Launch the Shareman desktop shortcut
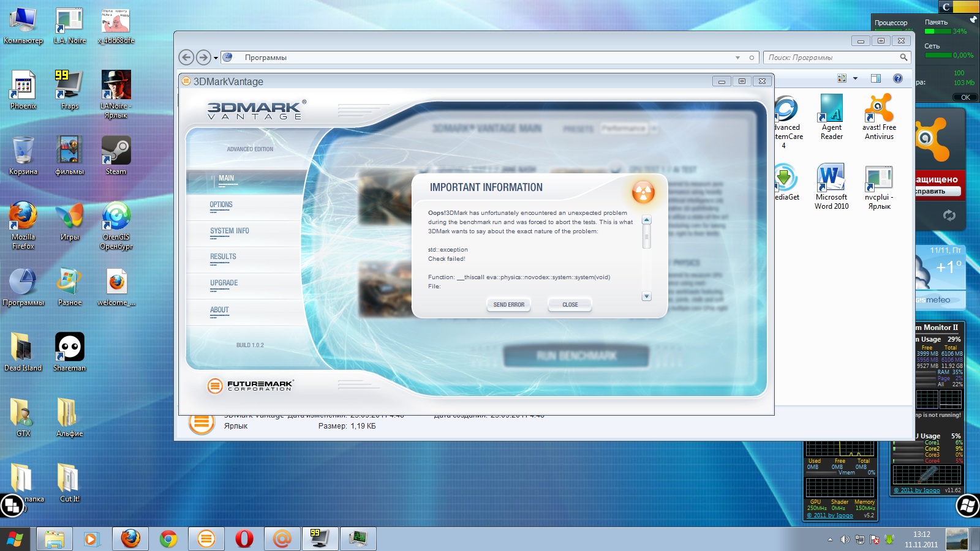Image resolution: width=980 pixels, height=551 pixels. [x=69, y=353]
